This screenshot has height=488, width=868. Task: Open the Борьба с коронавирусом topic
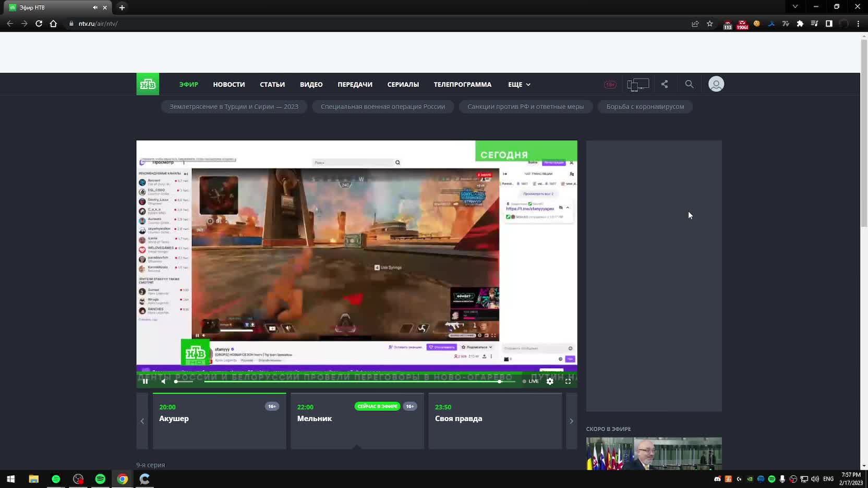(x=645, y=106)
